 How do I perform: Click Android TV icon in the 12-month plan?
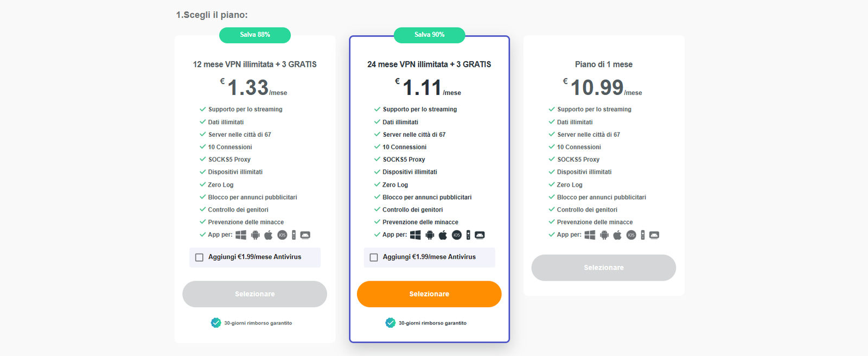[305, 235]
